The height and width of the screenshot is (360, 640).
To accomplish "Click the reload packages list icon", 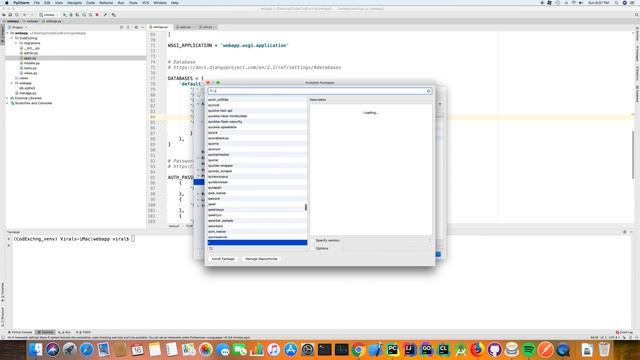I will [211, 249].
